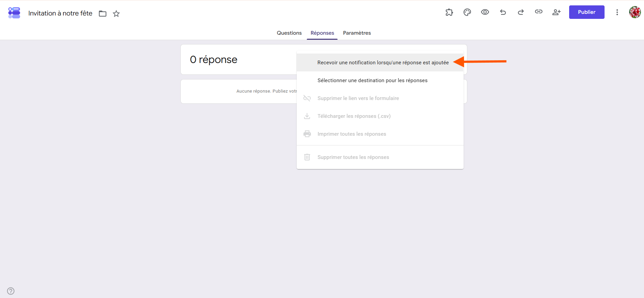Edit the form title Invitation à notre fête
This screenshot has width=644, height=298.
60,13
